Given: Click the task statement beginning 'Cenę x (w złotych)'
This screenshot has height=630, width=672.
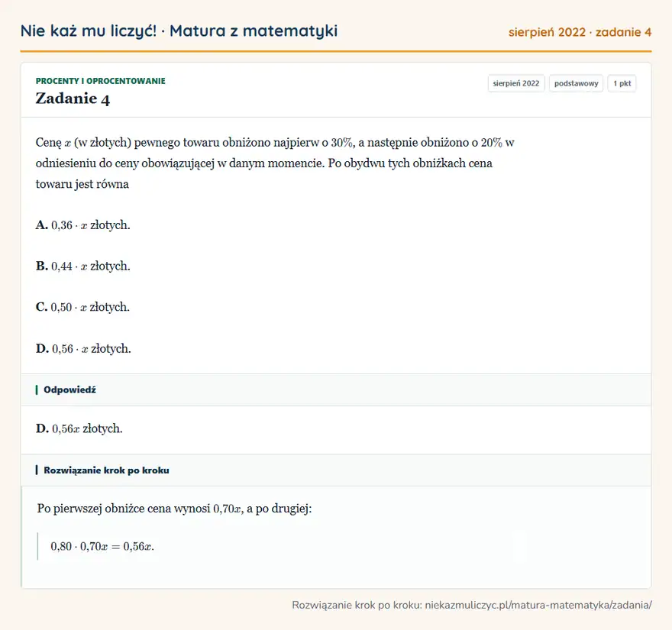Looking at the screenshot, I should (x=275, y=163).
